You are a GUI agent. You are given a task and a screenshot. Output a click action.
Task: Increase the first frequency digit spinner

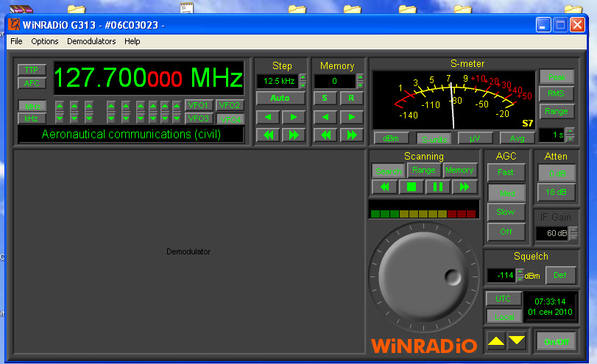[x=60, y=105]
